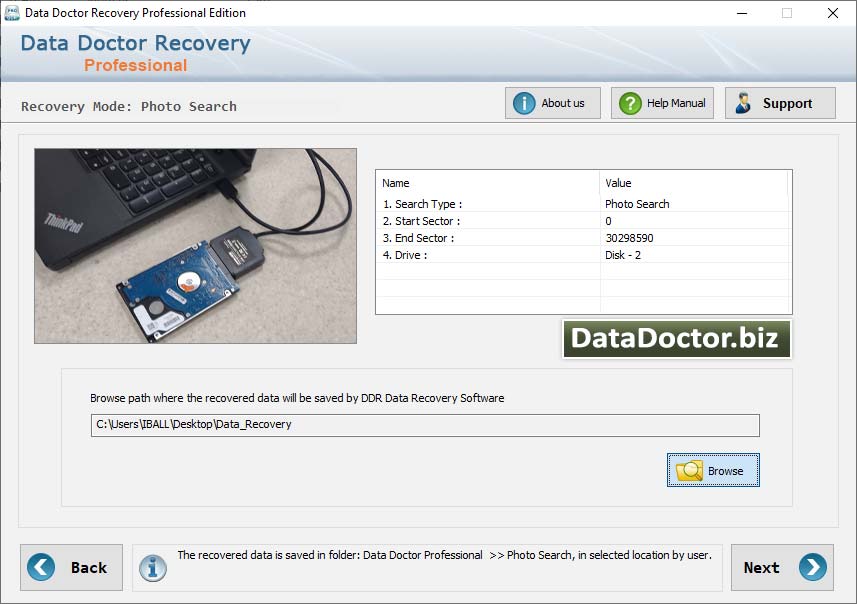Viewport: 857px width, 604px height.
Task: Click the application icon in the title bar
Action: tap(10, 13)
